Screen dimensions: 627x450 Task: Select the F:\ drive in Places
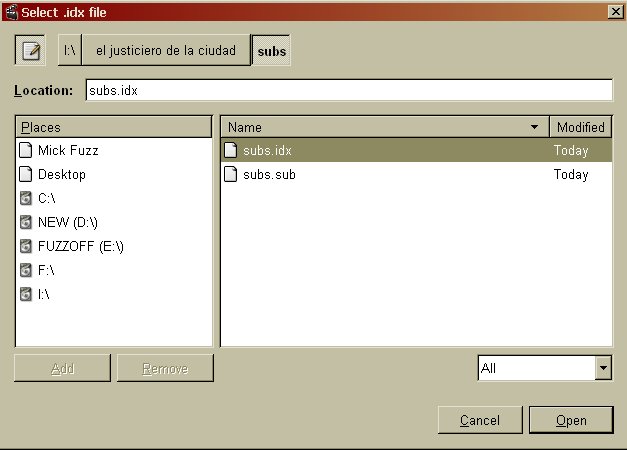pyautogui.click(x=114, y=270)
